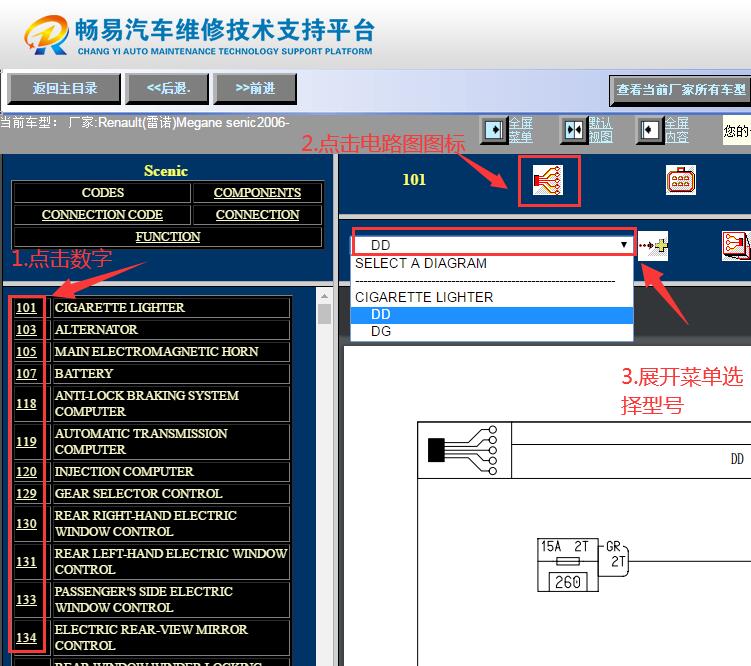This screenshot has width=751, height=666.
Task: Click the full-screen content layout icon
Action: coord(649,130)
